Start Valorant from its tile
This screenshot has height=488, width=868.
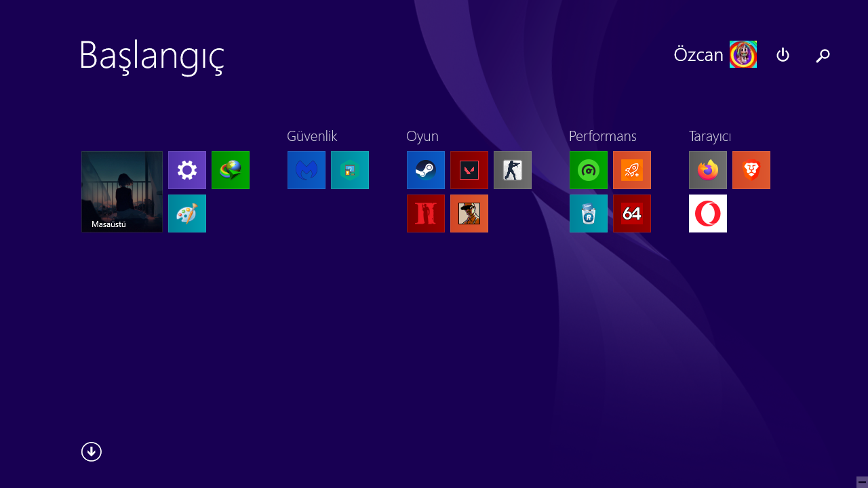pos(469,170)
